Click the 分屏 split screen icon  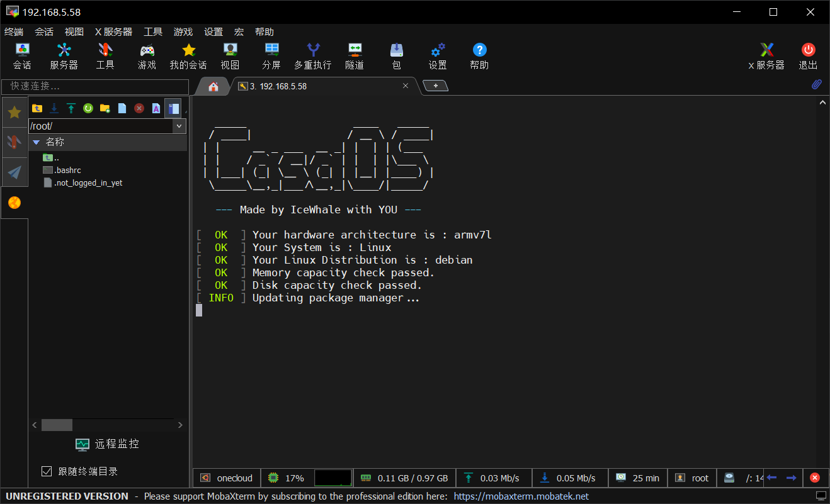pos(271,56)
